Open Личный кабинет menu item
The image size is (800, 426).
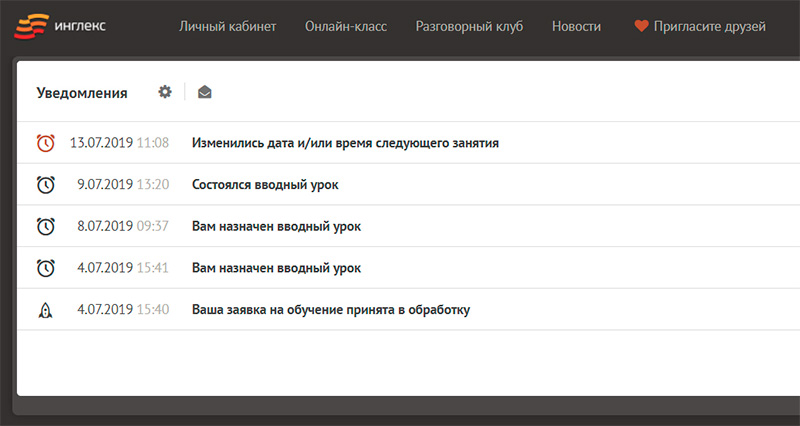[x=227, y=26]
